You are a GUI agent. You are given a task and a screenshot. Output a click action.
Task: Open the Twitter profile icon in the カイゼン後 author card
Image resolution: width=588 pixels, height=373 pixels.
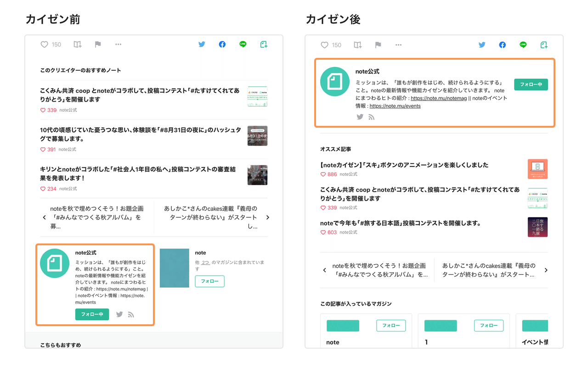(360, 117)
